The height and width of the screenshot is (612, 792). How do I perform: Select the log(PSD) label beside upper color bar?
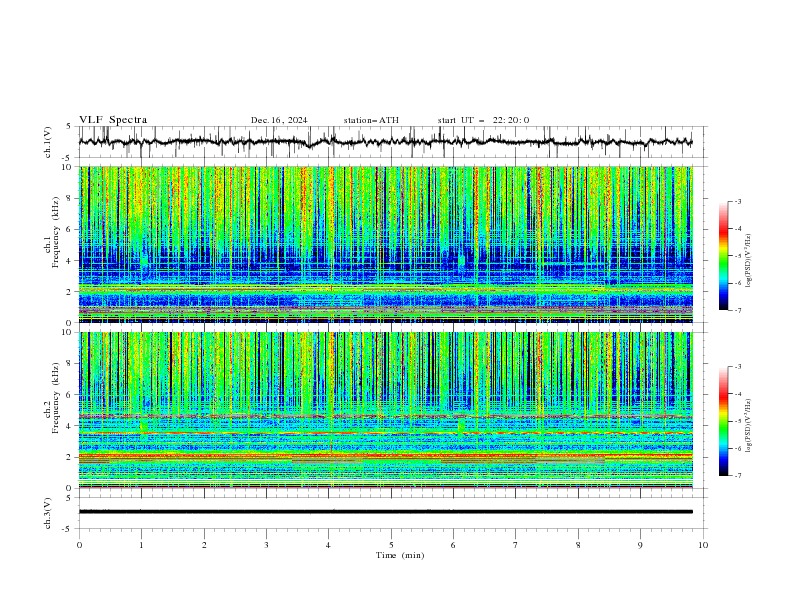pos(748,261)
